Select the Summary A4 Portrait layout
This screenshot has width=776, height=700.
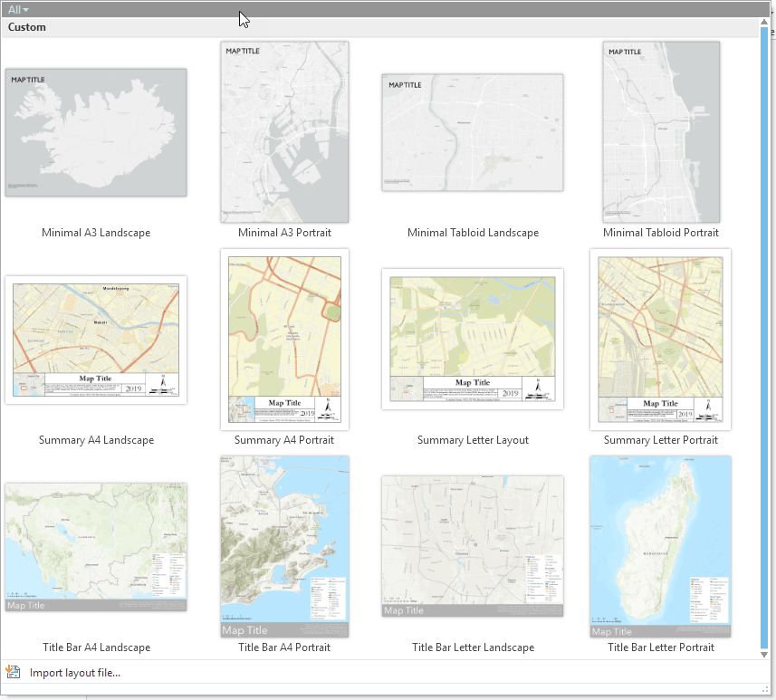(284, 340)
